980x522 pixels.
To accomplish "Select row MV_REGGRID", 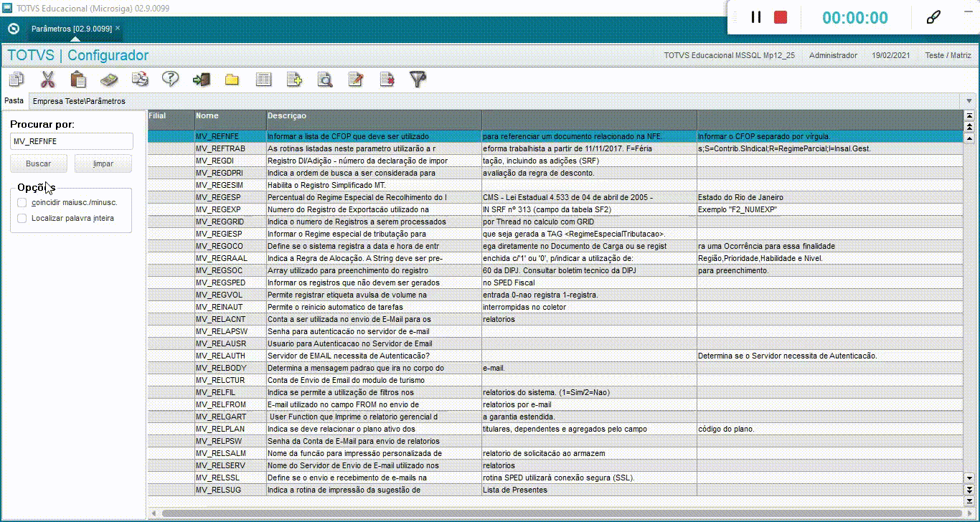I will tap(555, 222).
